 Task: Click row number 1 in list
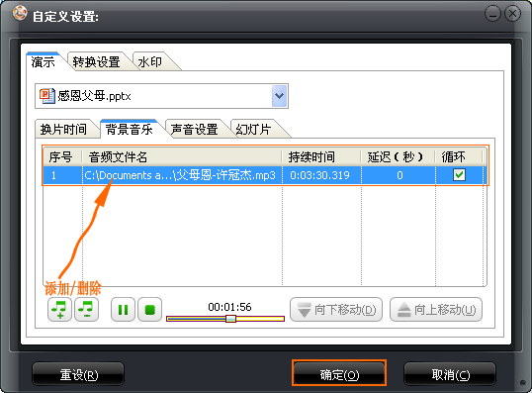[x=53, y=175]
